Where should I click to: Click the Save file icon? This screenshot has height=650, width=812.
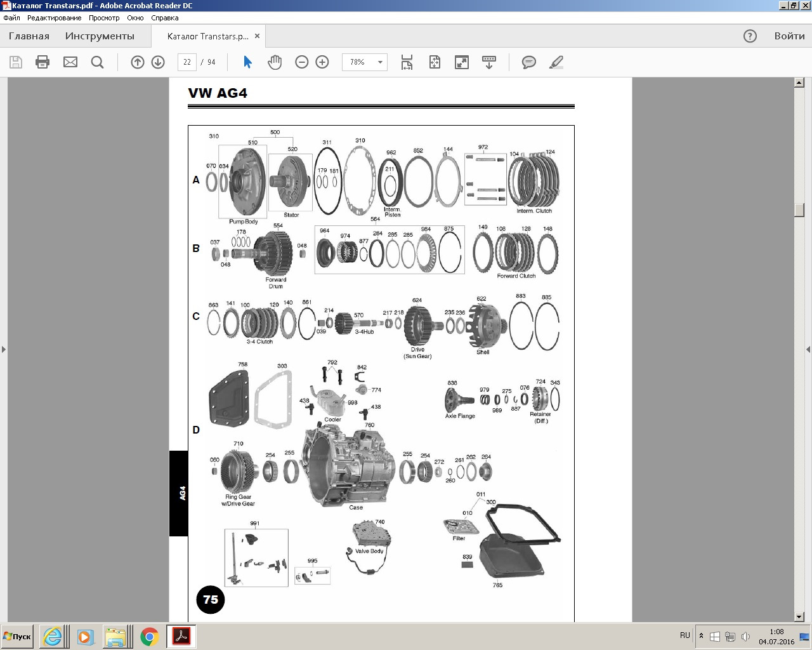(x=16, y=62)
